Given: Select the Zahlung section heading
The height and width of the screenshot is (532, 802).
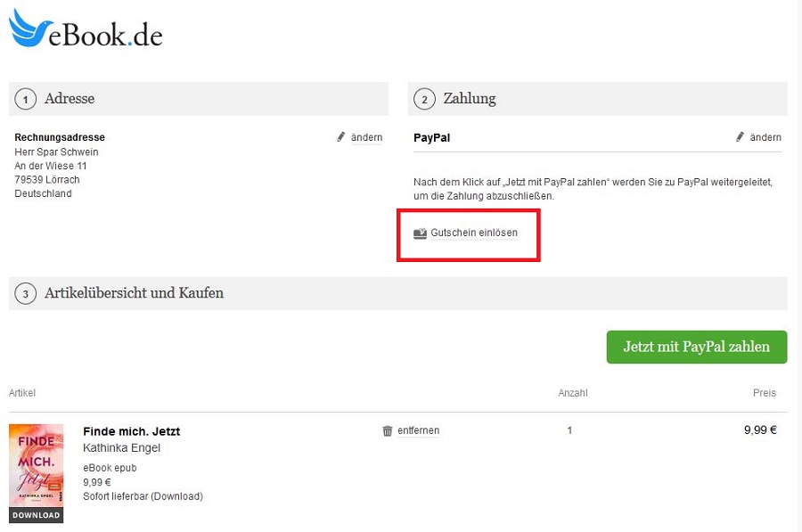Looking at the screenshot, I should click(470, 98).
